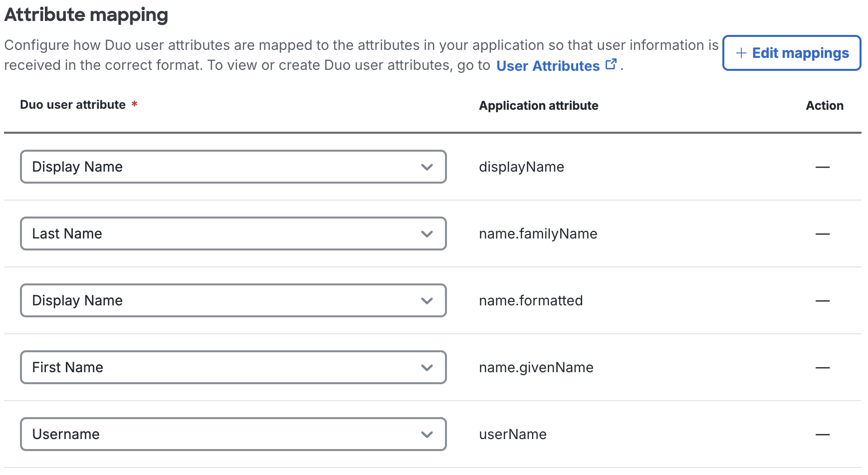Open the dropdown mapped to name.givenName
868x475 pixels.
pyautogui.click(x=232, y=368)
